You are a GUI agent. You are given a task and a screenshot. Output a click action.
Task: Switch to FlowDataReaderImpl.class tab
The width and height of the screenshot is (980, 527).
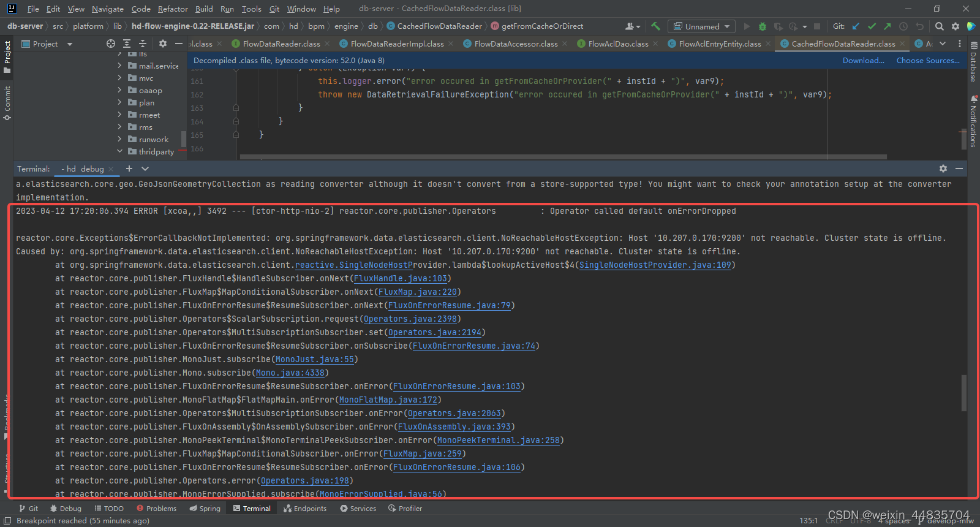397,44
